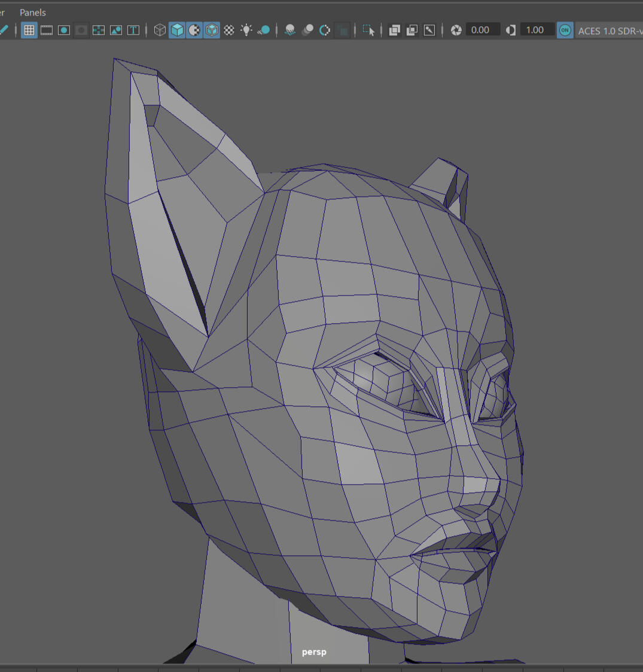Viewport: 643px width, 672px height.
Task: Enable viewport Shadows
Action: [264, 30]
